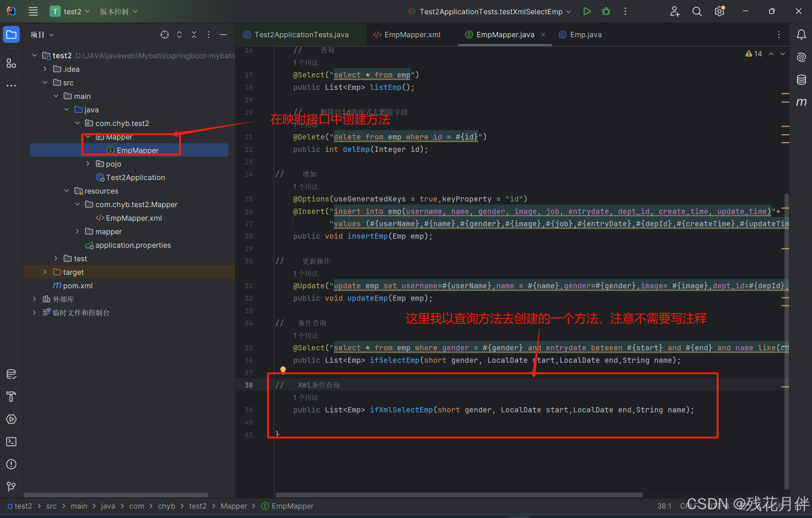Screen dimensions: 812x518
Task: Open the Database tool window
Action: click(801, 80)
